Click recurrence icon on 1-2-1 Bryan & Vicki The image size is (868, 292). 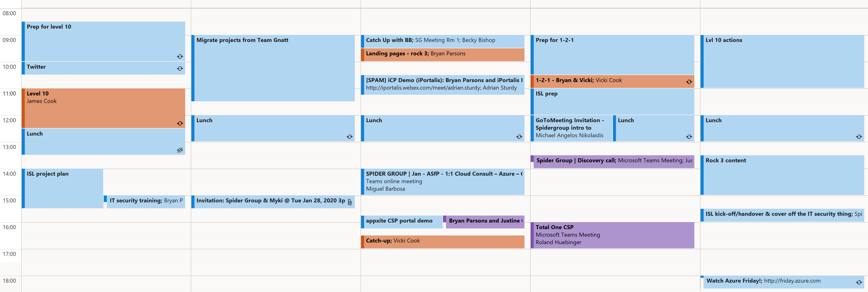pyautogui.click(x=689, y=82)
